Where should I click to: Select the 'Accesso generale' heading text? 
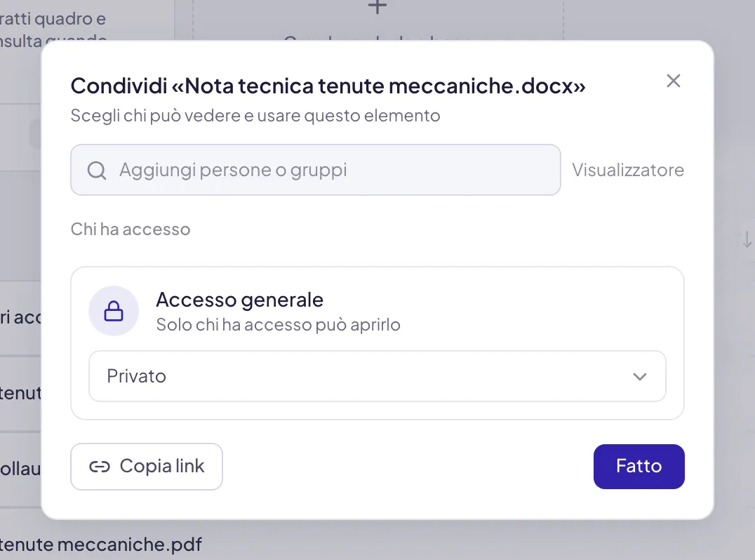[x=240, y=300]
